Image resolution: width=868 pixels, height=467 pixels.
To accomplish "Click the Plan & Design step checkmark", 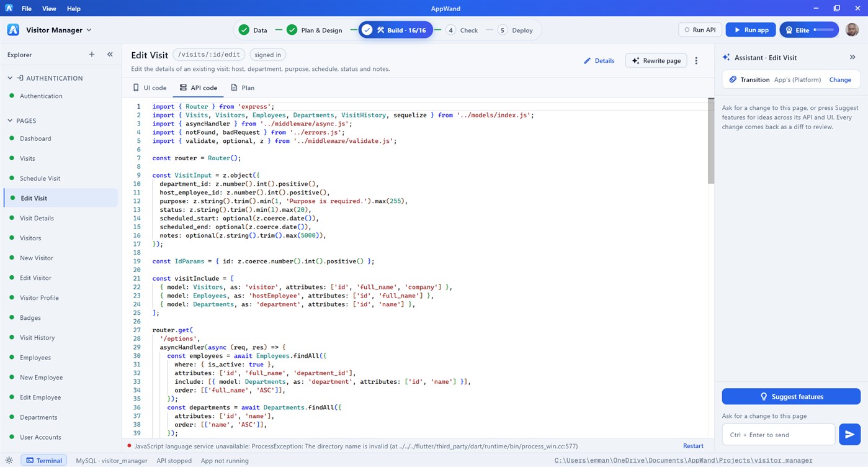I will click(x=292, y=30).
